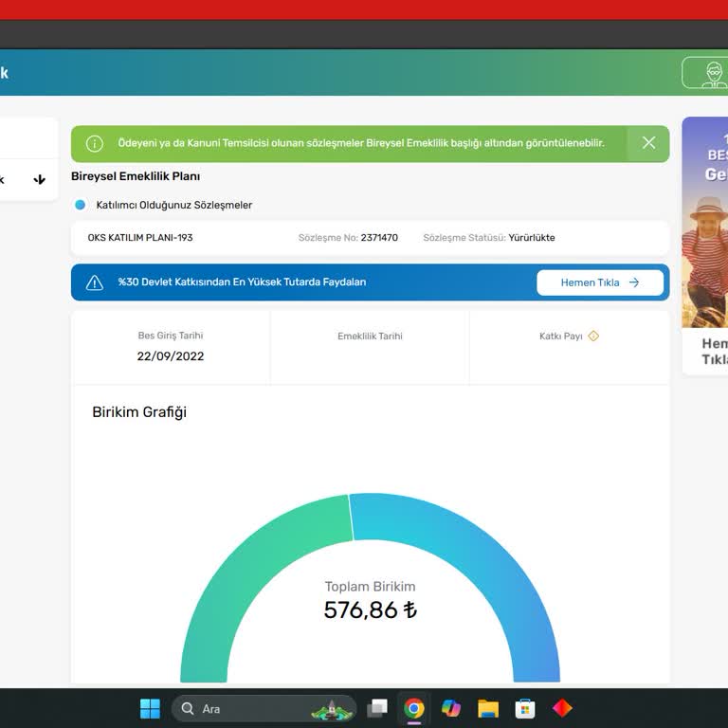The image size is (728, 728).
Task: Open File Explorer from the taskbar
Action: point(488,708)
